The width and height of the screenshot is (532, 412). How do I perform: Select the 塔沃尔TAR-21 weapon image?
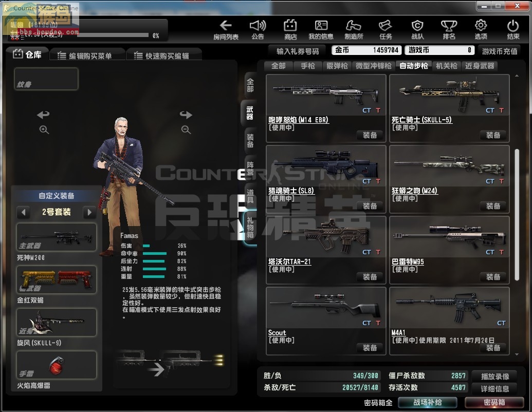[x=326, y=237]
